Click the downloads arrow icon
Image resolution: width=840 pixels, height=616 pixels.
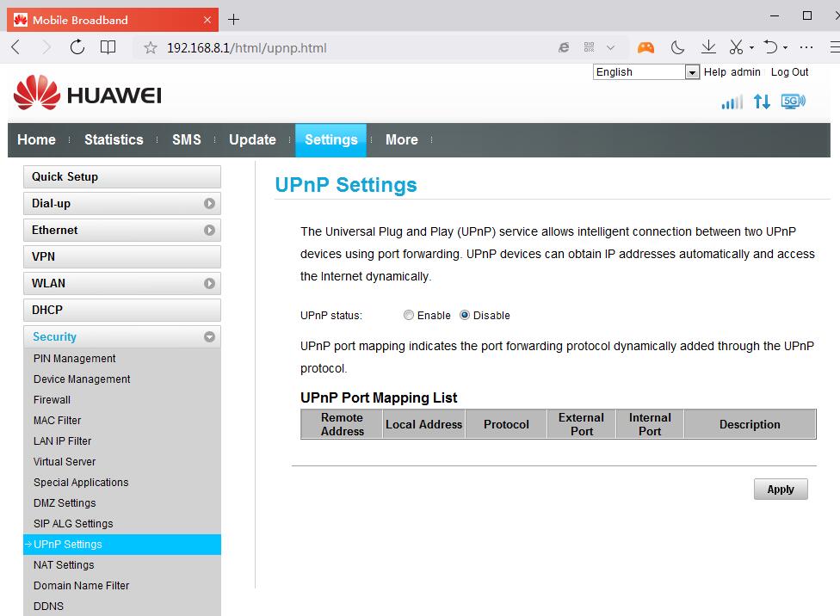[708, 47]
